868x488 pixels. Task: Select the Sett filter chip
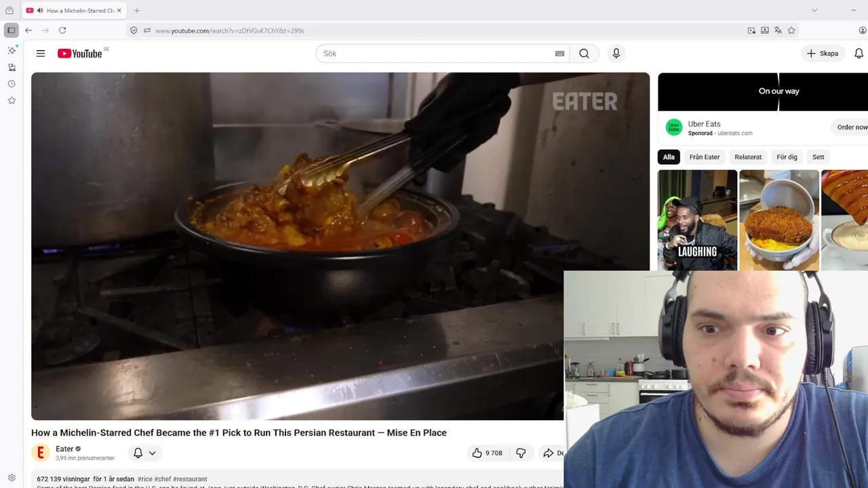tap(818, 157)
